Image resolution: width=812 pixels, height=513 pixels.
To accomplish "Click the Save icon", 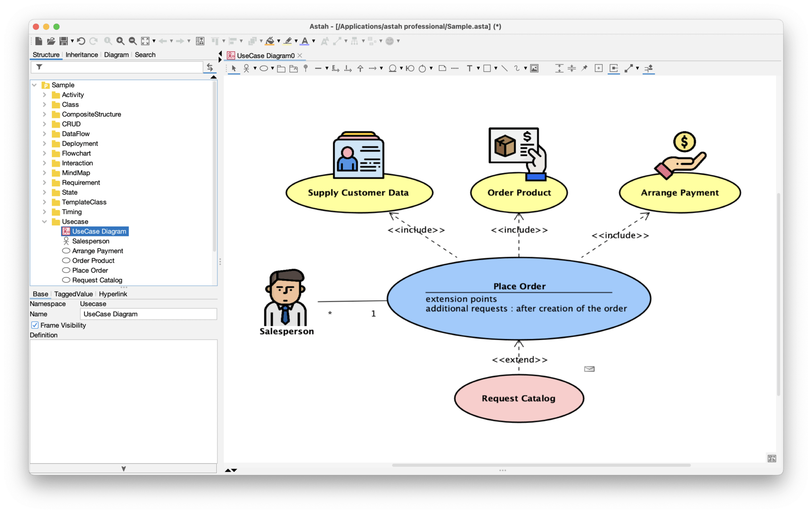I will tap(64, 41).
